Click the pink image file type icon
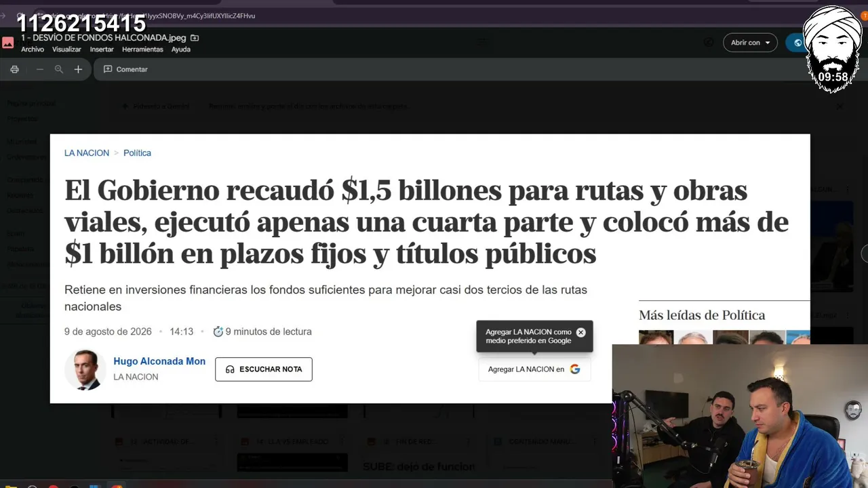This screenshot has height=488, width=868. (8, 43)
